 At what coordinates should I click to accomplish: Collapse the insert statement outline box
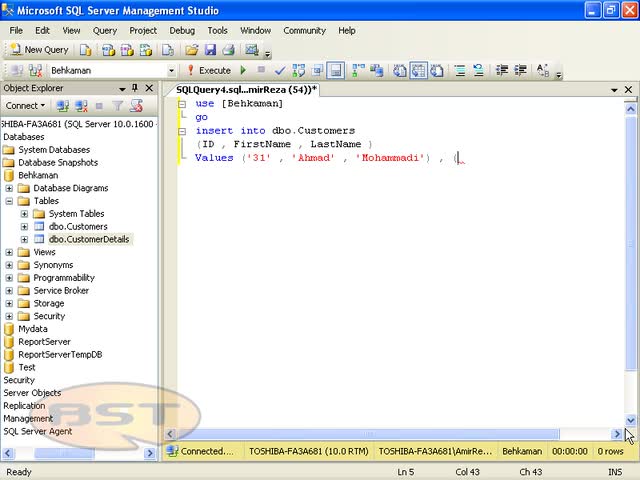click(182, 131)
